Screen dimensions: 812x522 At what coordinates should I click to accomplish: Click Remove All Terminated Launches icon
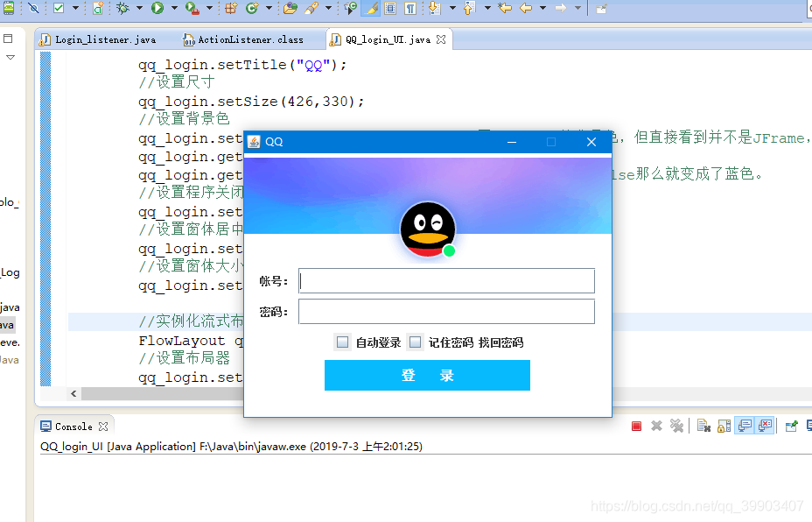click(676, 427)
